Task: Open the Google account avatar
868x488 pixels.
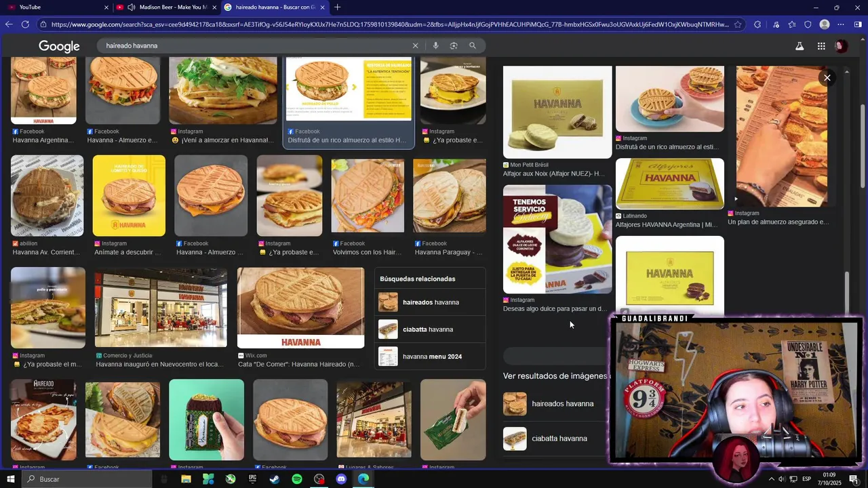Action: tap(841, 46)
